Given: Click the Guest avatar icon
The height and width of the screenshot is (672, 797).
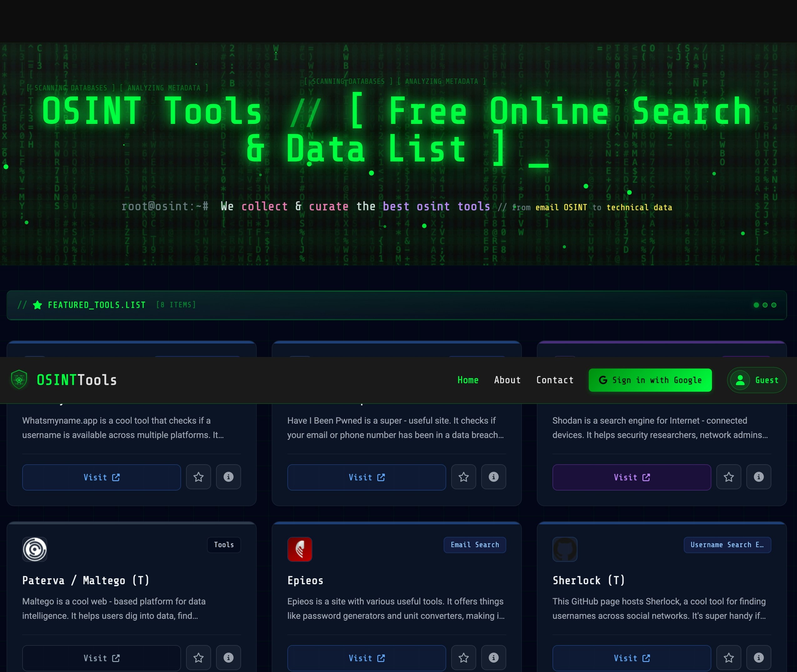Looking at the screenshot, I should point(740,380).
